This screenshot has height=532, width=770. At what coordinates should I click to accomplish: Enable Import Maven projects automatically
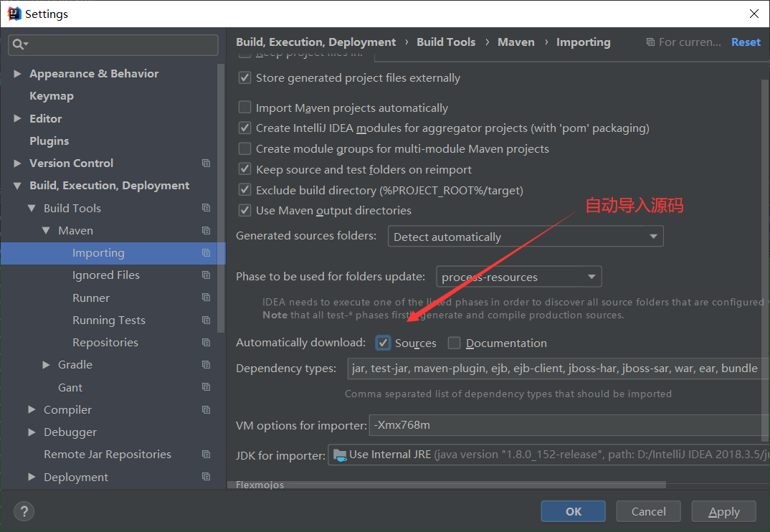pos(244,108)
